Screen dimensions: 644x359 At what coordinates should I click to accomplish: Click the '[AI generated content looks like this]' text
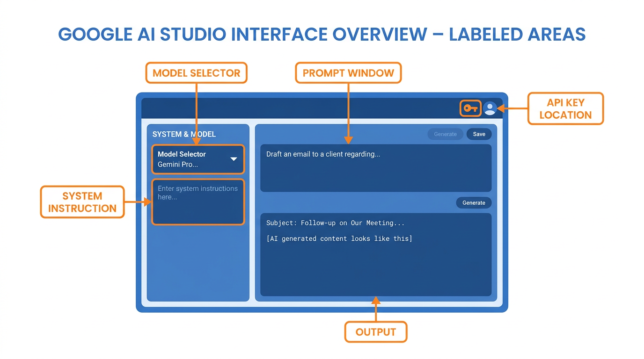click(339, 239)
